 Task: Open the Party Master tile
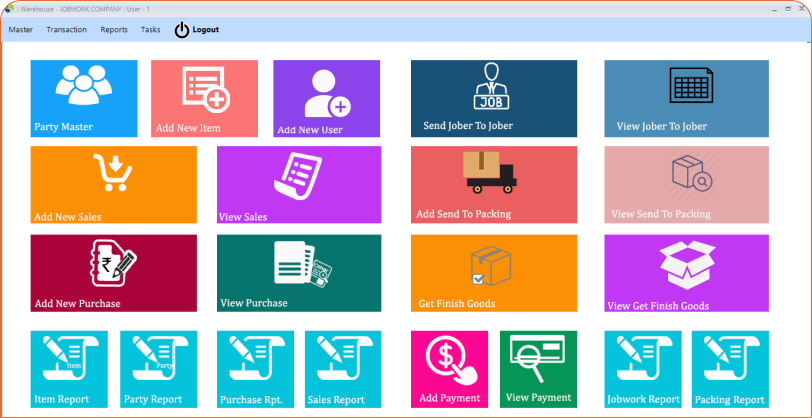coord(84,98)
